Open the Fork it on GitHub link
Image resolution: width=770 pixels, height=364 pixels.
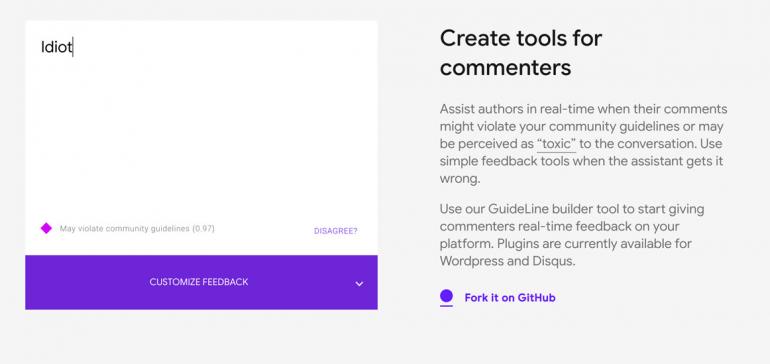pyautogui.click(x=510, y=298)
